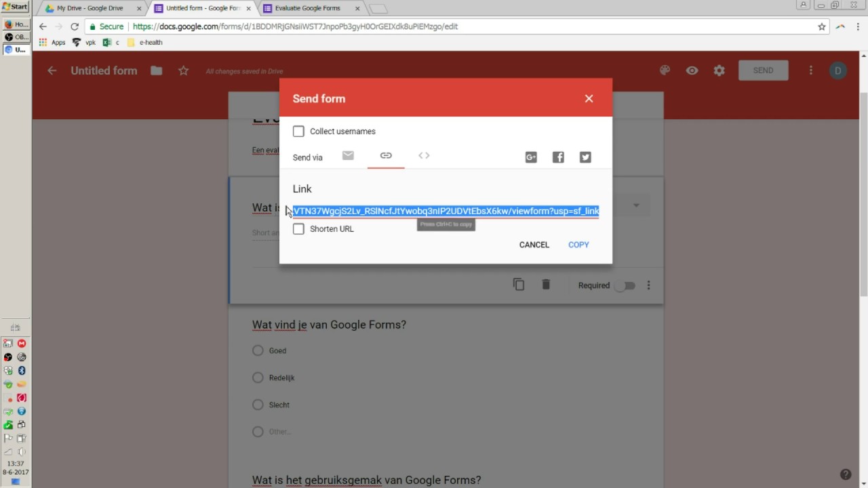Move form to folder icon

pyautogui.click(x=157, y=70)
